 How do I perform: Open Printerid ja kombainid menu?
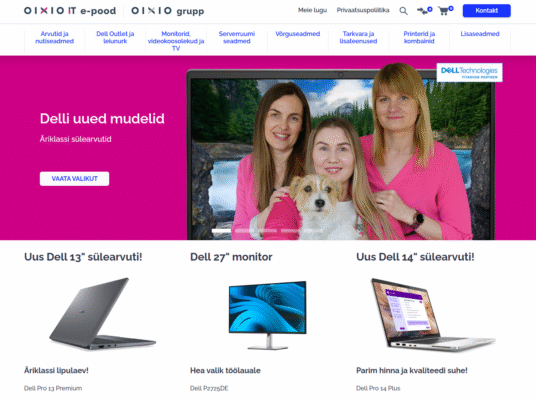[419, 37]
